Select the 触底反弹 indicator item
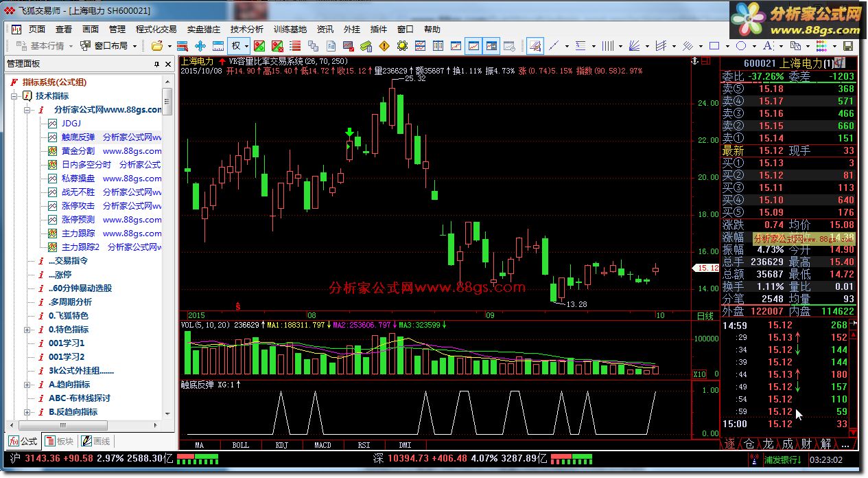The width and height of the screenshot is (868, 478). [78, 137]
